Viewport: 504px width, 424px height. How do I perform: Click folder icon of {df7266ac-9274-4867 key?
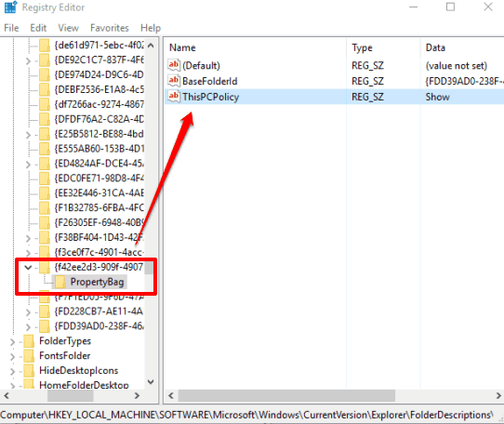(x=45, y=104)
